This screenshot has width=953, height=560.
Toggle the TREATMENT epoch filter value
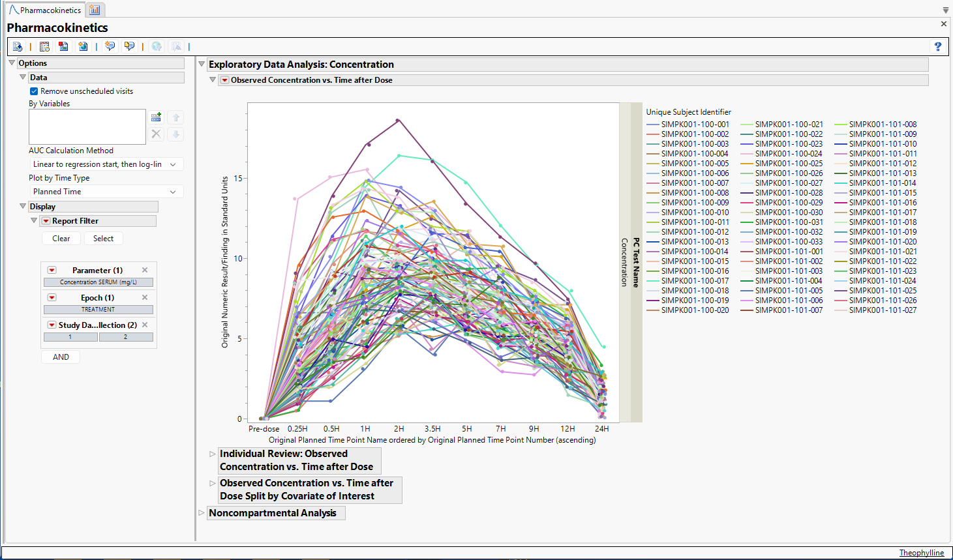pos(98,310)
